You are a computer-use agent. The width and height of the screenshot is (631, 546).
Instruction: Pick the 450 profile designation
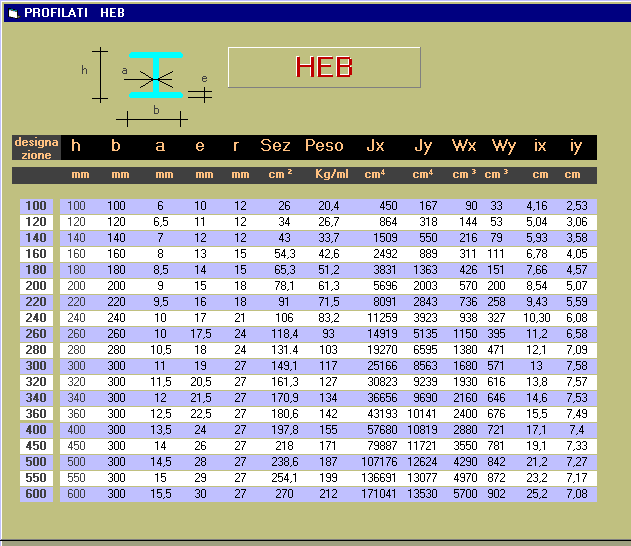pyautogui.click(x=36, y=446)
